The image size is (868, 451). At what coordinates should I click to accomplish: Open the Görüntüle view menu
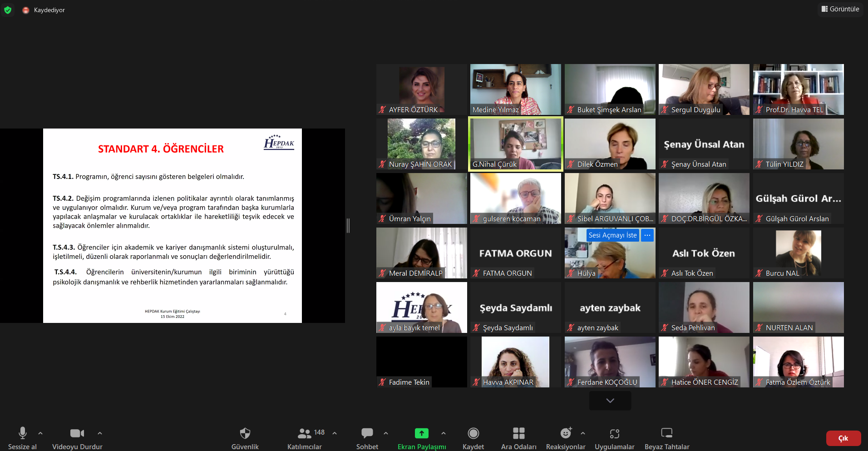(x=840, y=9)
